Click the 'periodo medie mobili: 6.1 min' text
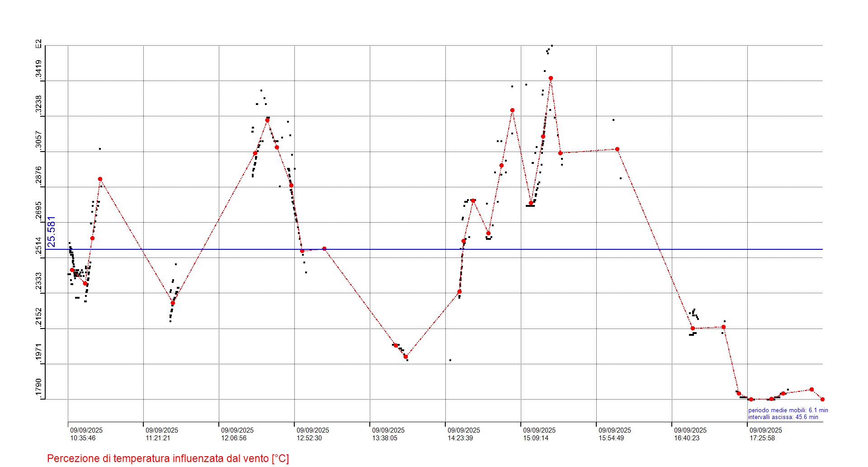The image size is (868, 467). (x=788, y=410)
